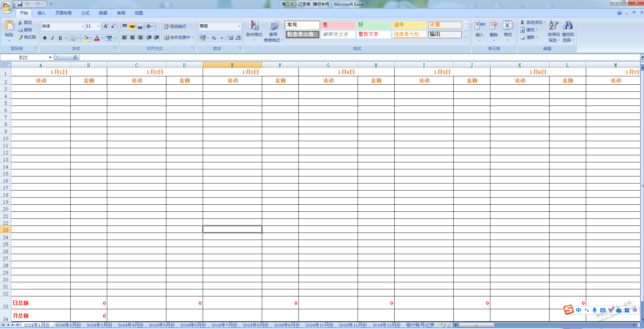Switch to the 插入 ribbon tab

coord(41,13)
